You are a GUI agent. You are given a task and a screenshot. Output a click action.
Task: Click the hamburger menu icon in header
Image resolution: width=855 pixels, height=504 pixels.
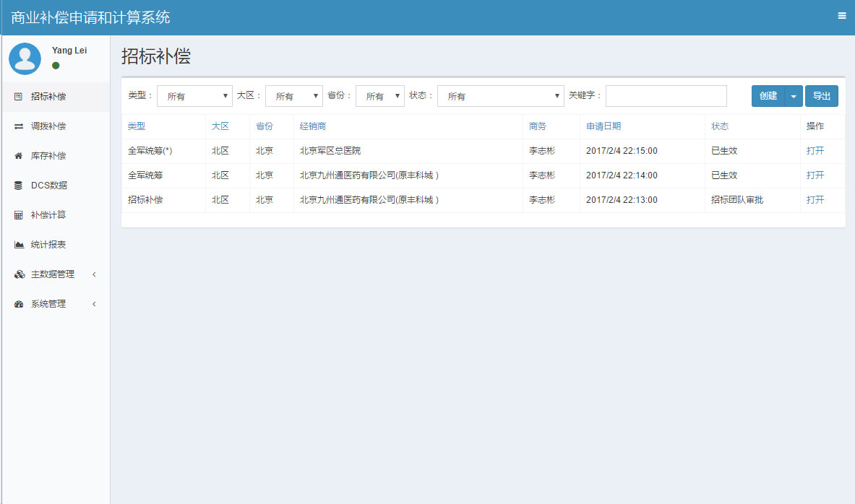(841, 16)
